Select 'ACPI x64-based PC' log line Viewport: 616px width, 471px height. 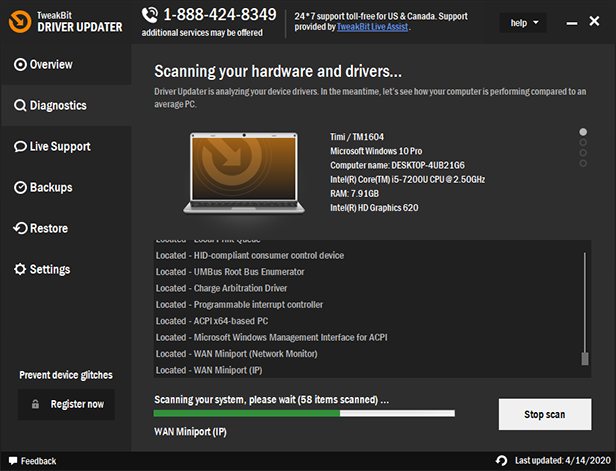pos(212,321)
